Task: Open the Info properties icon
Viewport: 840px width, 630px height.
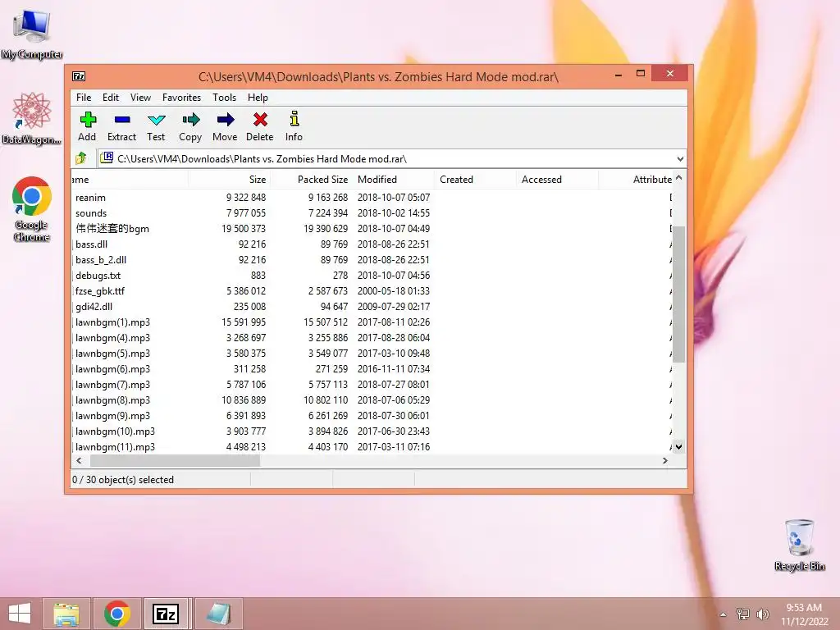Action: pos(294,118)
